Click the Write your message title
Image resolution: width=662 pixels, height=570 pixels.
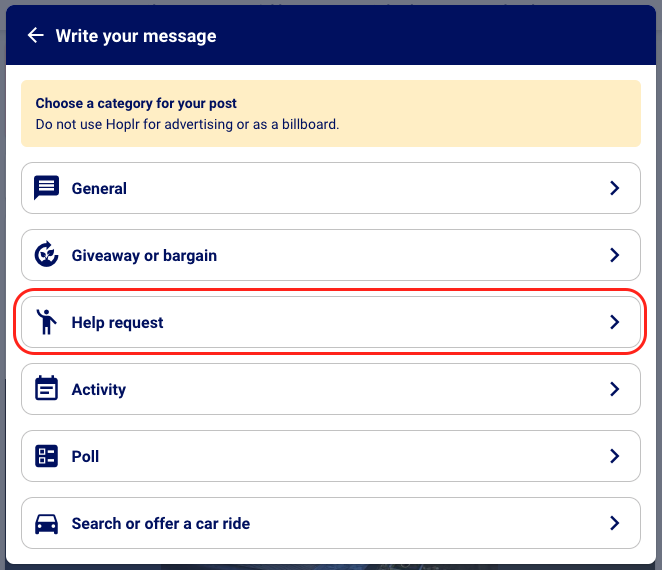tap(136, 36)
